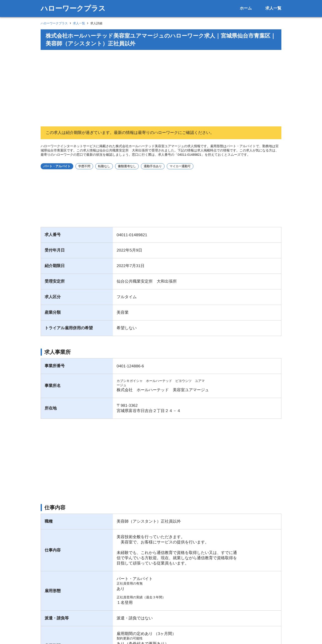The image size is (322, 644).
Task: Click the date 2022年5月9日
Action: 129,250
